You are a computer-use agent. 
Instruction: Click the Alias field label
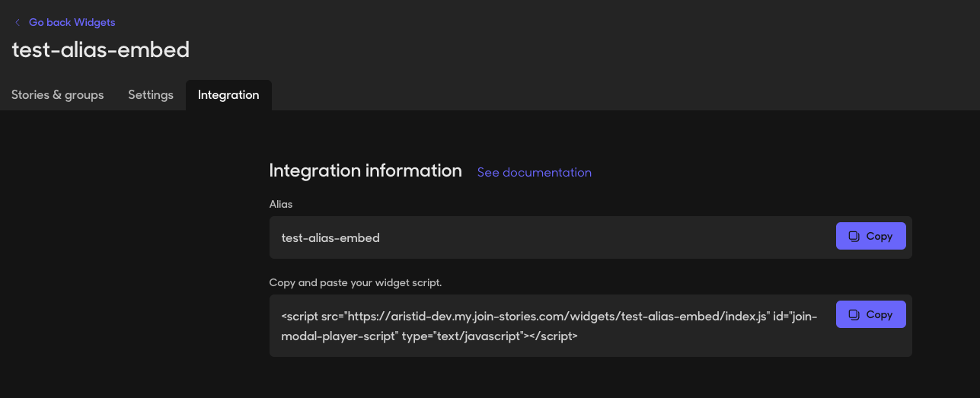(x=281, y=204)
